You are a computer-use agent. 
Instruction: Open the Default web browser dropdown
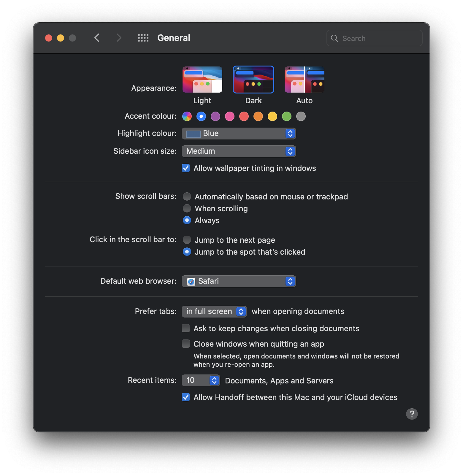(239, 281)
